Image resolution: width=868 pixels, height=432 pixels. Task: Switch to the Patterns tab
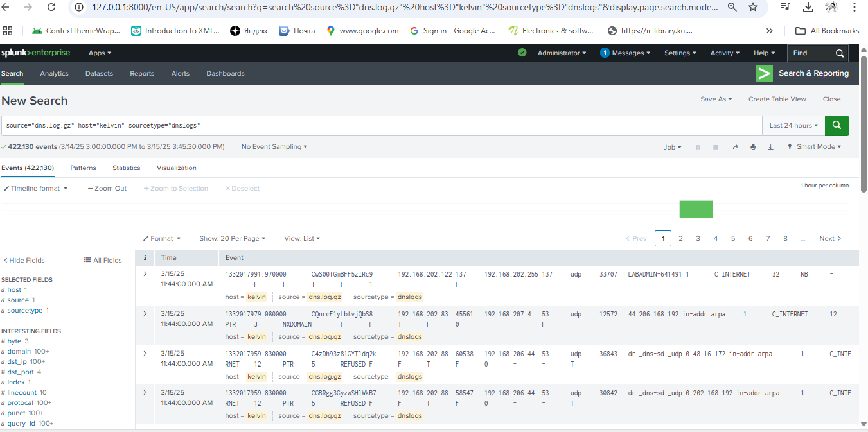pyautogui.click(x=83, y=168)
